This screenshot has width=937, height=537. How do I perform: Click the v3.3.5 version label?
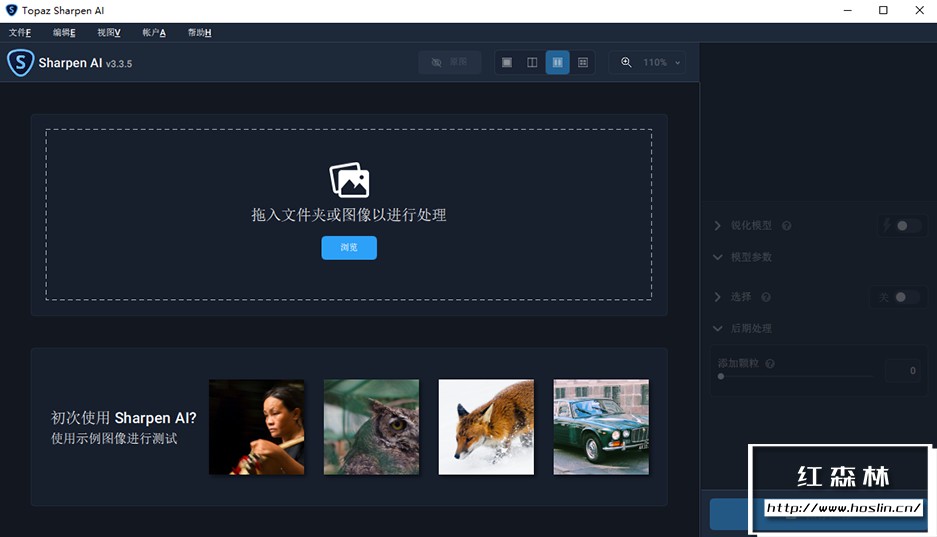pos(119,64)
